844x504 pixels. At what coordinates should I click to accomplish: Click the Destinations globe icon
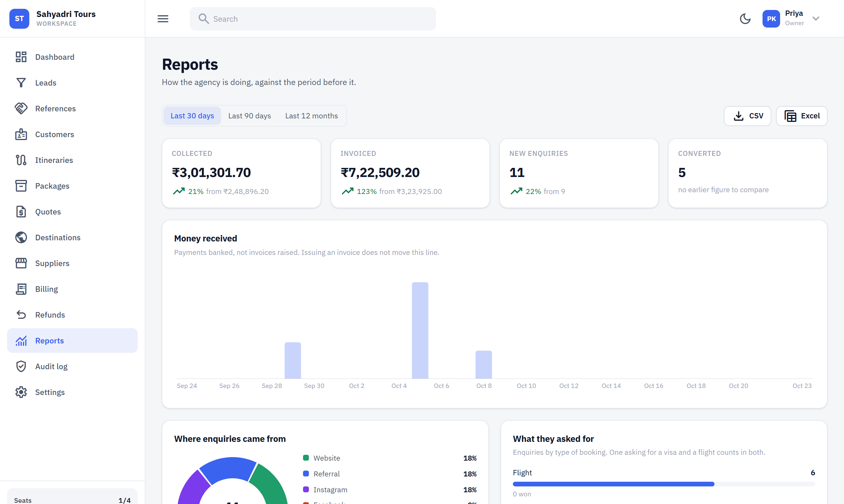pyautogui.click(x=21, y=237)
